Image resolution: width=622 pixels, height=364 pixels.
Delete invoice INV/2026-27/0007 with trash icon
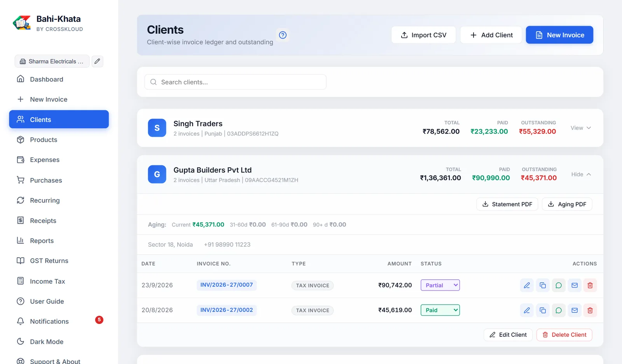[590, 286]
